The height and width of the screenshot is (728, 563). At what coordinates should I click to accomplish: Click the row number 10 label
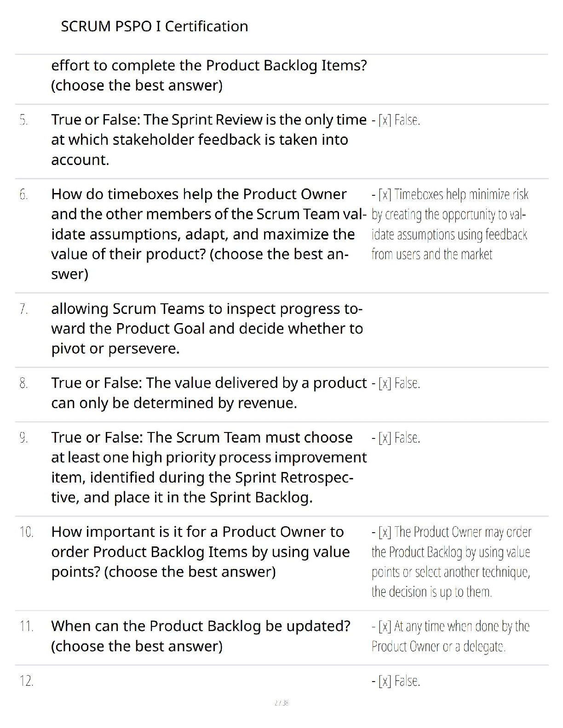pyautogui.click(x=26, y=532)
